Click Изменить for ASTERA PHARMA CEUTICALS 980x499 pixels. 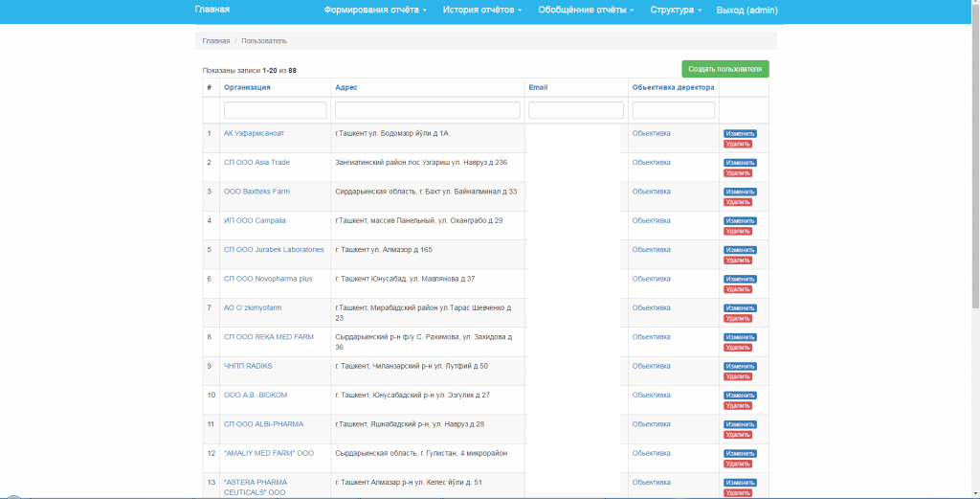click(740, 483)
